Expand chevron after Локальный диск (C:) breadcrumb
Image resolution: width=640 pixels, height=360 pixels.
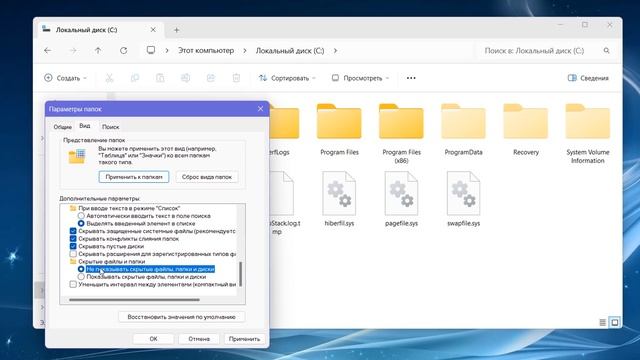pyautogui.click(x=336, y=51)
